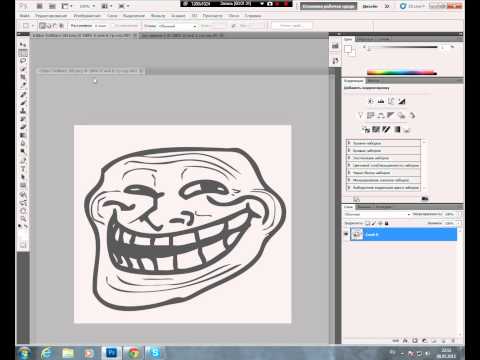Delete layer using trash icon
The width and height of the screenshot is (480, 360).
coord(453,341)
